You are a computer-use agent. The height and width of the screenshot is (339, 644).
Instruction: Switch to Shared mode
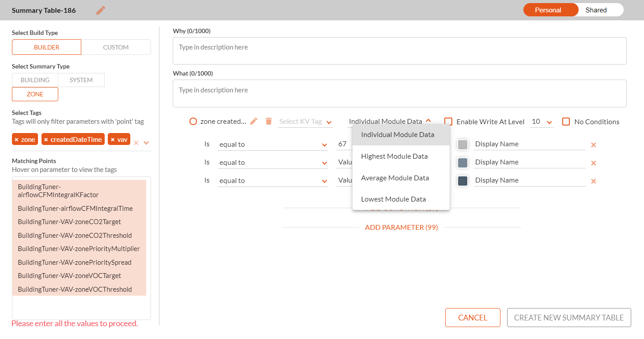[596, 10]
